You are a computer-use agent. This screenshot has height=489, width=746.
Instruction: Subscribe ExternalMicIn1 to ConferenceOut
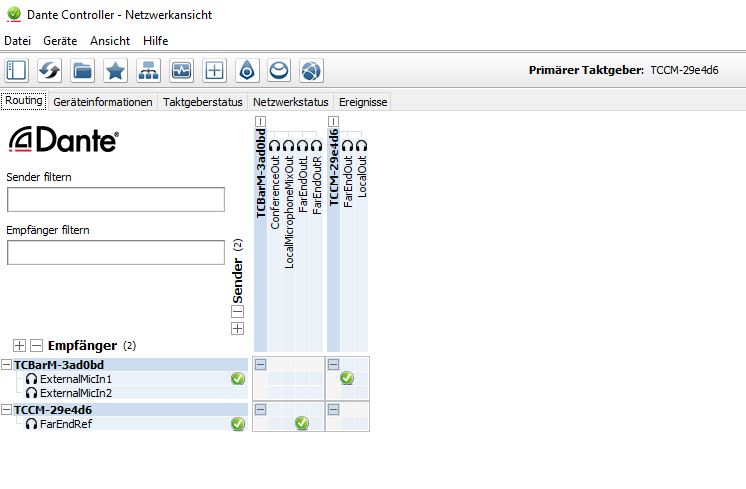pyautogui.click(x=275, y=379)
